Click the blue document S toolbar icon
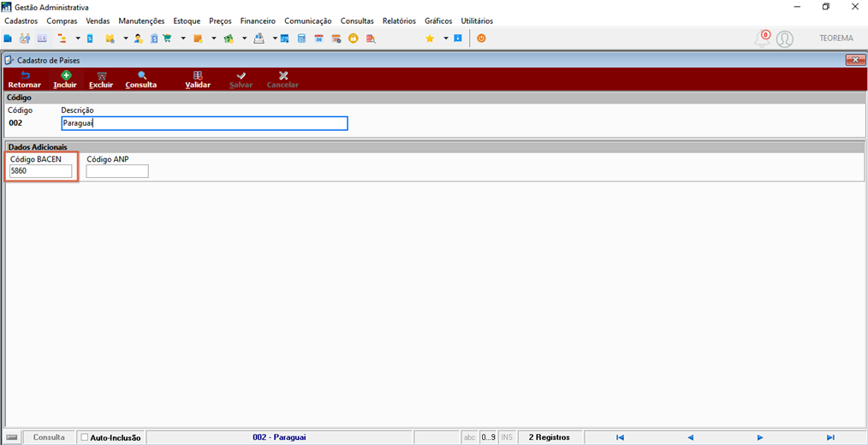Image resolution: width=868 pixels, height=445 pixels. [90, 39]
